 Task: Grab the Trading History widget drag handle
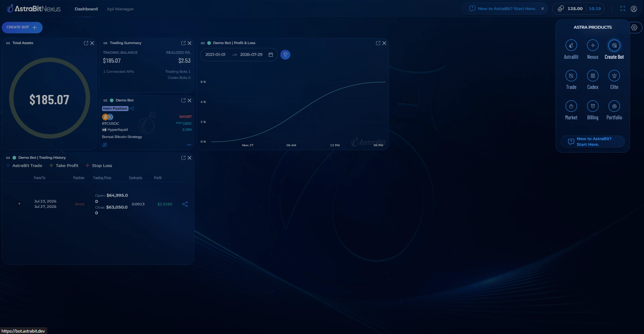8,158
